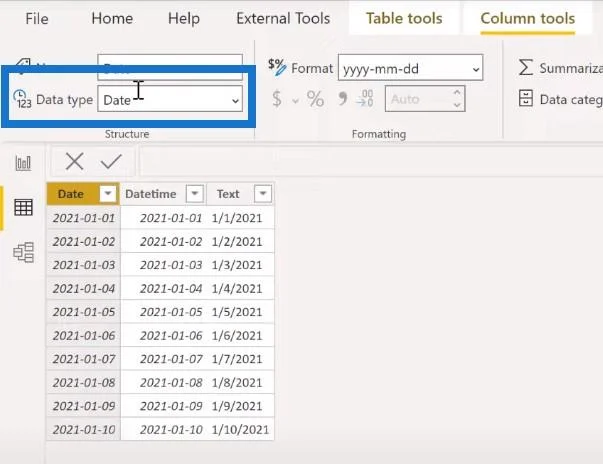Screen dimensions: 603x464
Task: Apply percentage format icon
Action: (x=315, y=99)
